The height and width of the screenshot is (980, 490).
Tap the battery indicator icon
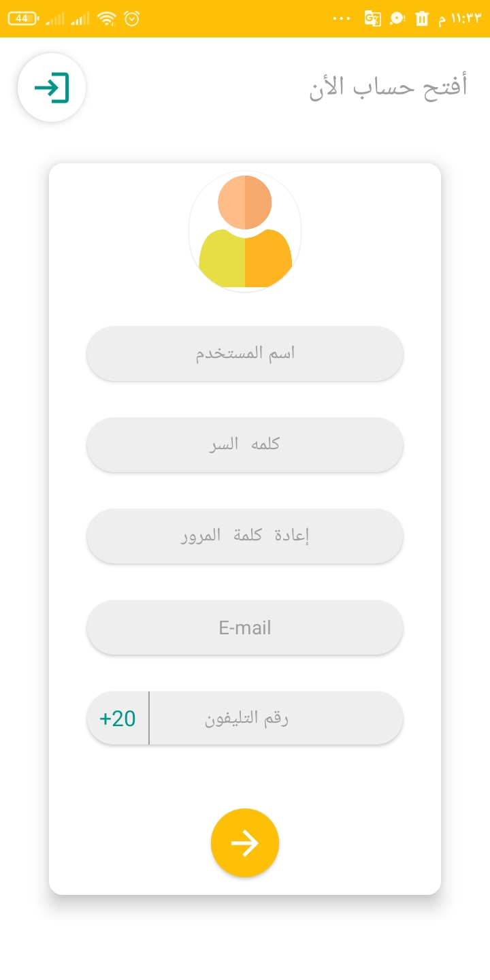pos(24,18)
